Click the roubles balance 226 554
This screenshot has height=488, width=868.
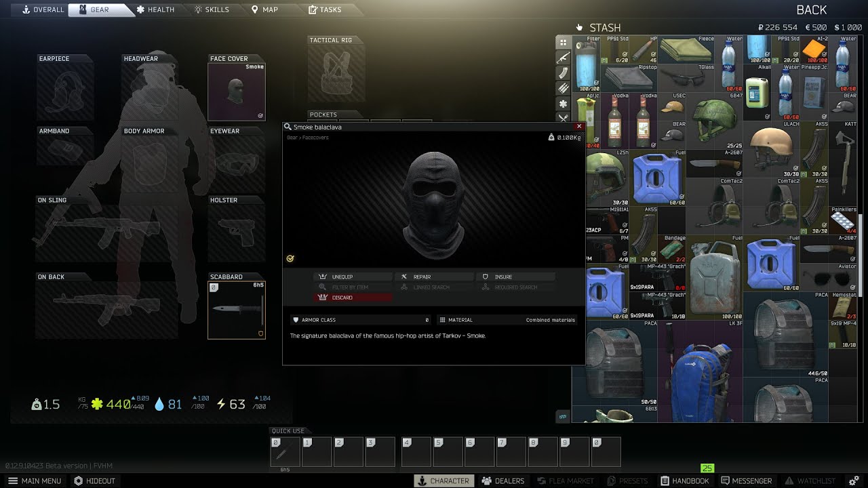click(x=777, y=27)
